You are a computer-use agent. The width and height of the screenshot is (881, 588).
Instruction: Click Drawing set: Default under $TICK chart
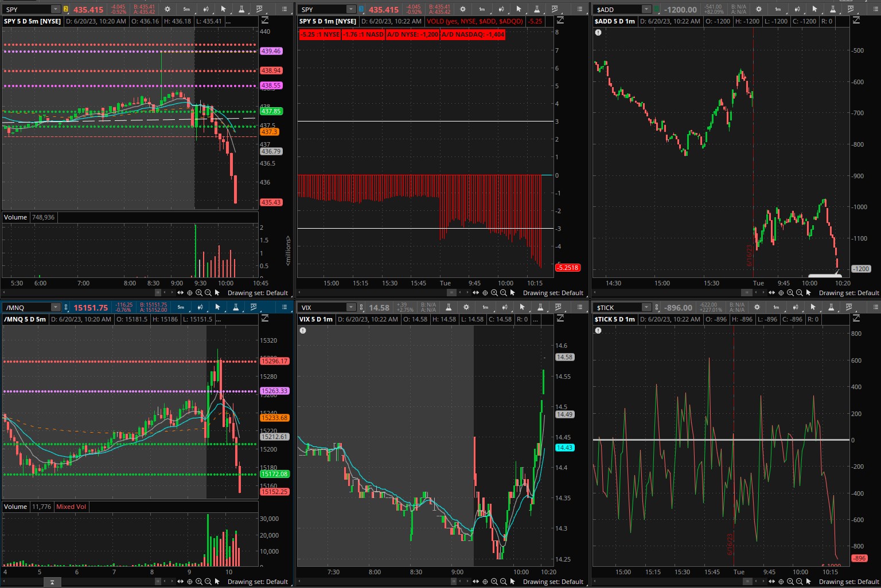pyautogui.click(x=849, y=582)
